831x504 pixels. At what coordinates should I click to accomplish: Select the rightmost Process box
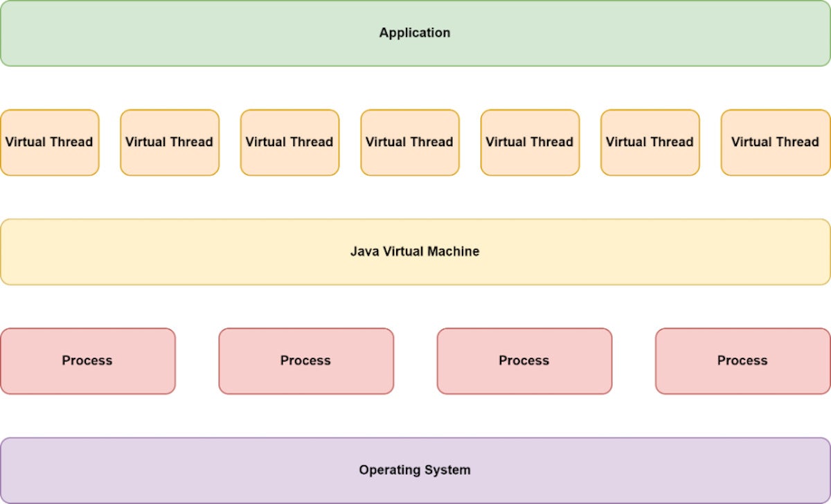(x=743, y=361)
